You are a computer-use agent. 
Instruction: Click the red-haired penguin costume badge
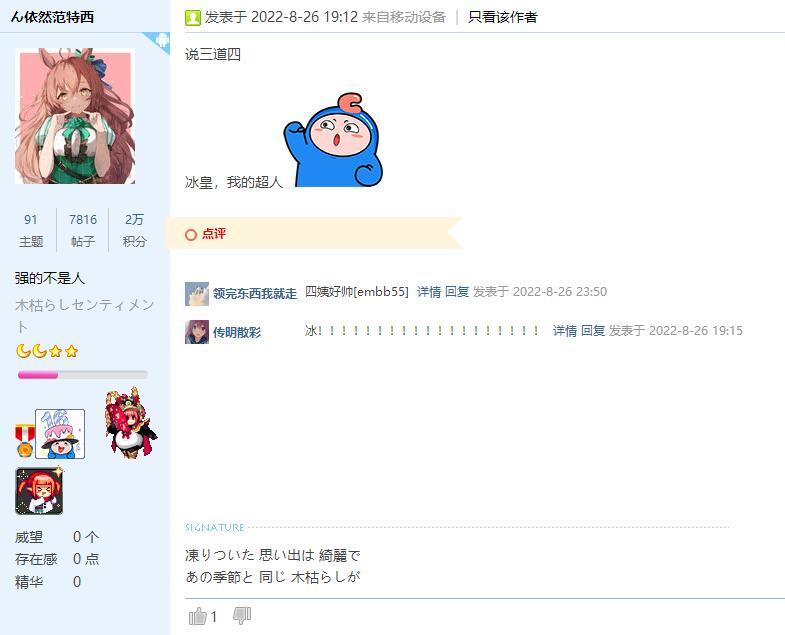pos(131,422)
